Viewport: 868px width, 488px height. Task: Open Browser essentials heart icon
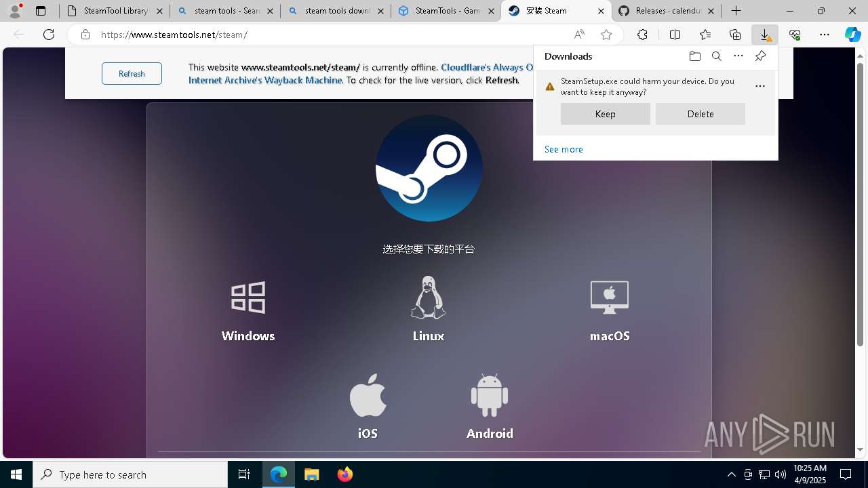coord(795,35)
